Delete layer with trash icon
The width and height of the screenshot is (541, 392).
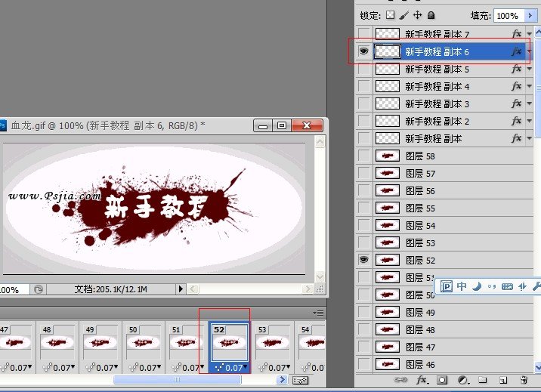524,380
